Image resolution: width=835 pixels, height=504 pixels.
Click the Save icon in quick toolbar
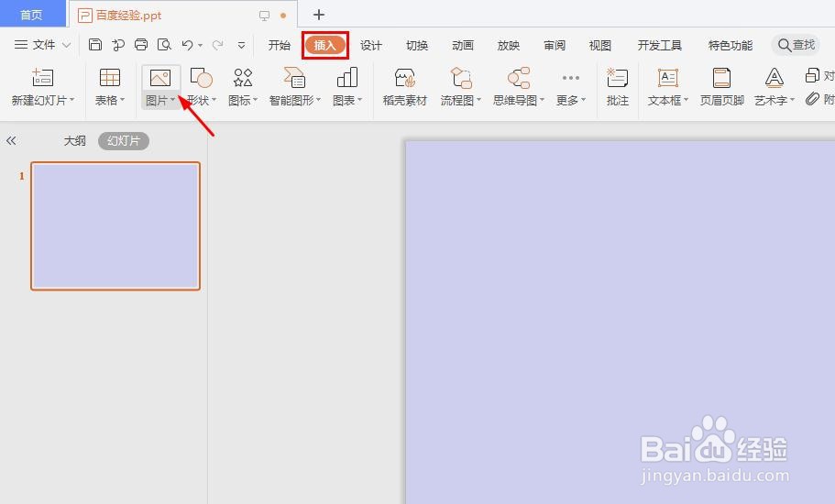94,45
